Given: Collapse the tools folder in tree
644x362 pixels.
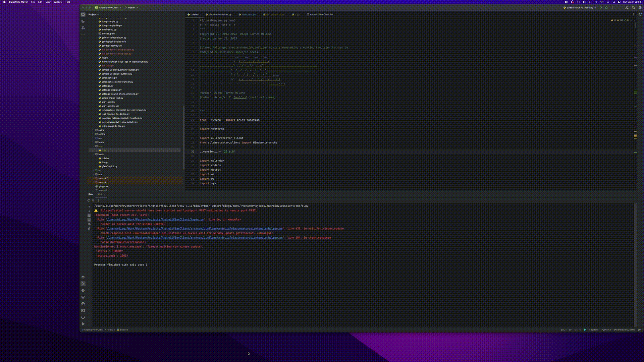Looking at the screenshot, I should pyautogui.click(x=93, y=154).
